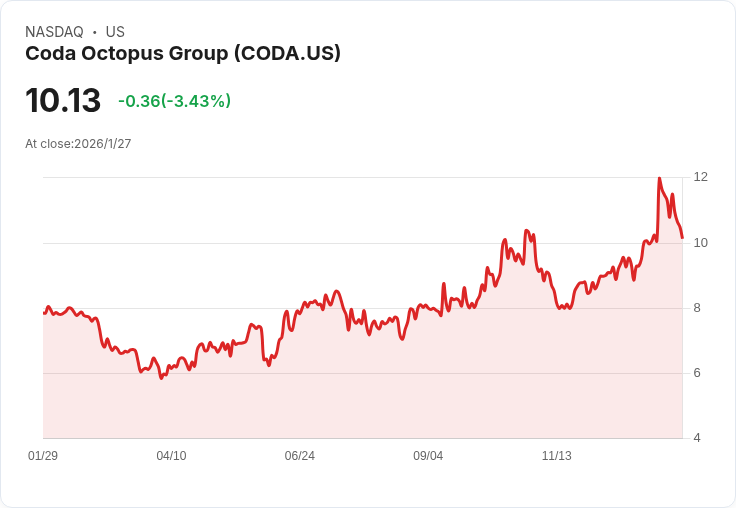Select the 06/24 date axis label
736x508 pixels.
pyautogui.click(x=299, y=456)
